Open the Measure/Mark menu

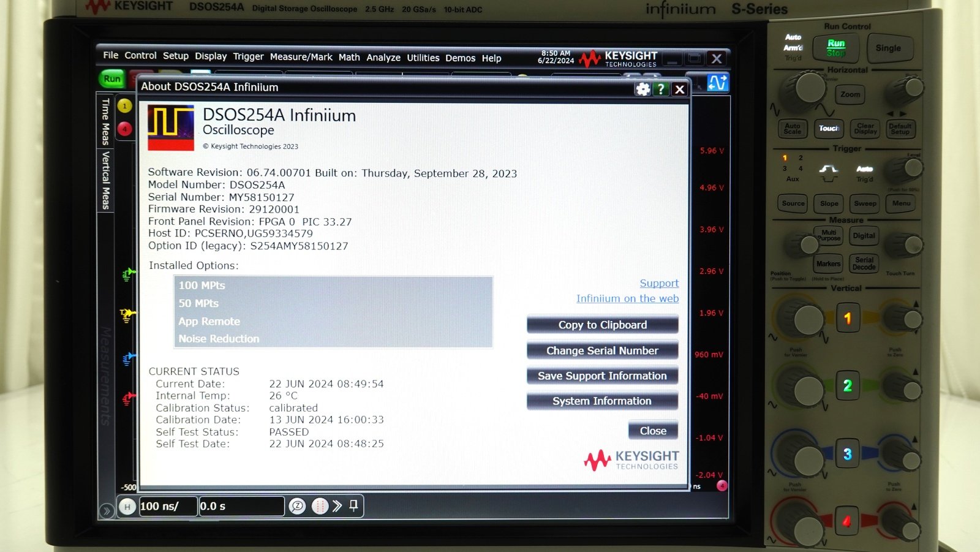[301, 57]
